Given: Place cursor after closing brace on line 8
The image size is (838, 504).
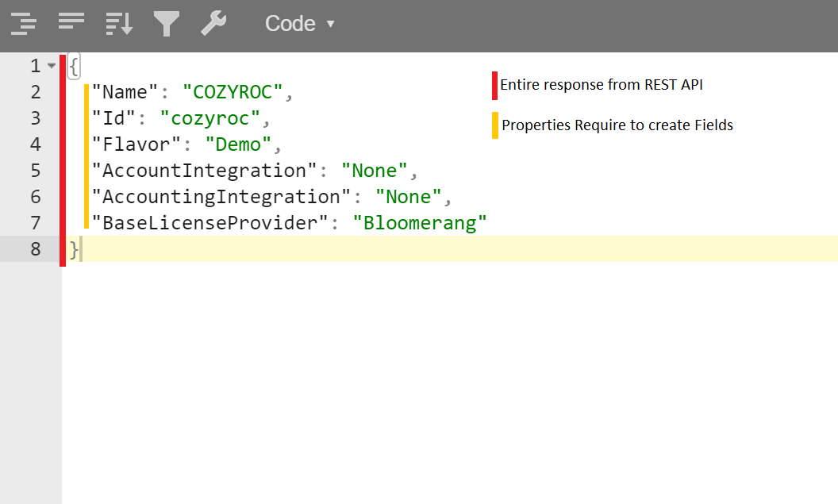Looking at the screenshot, I should pyautogui.click(x=81, y=249).
